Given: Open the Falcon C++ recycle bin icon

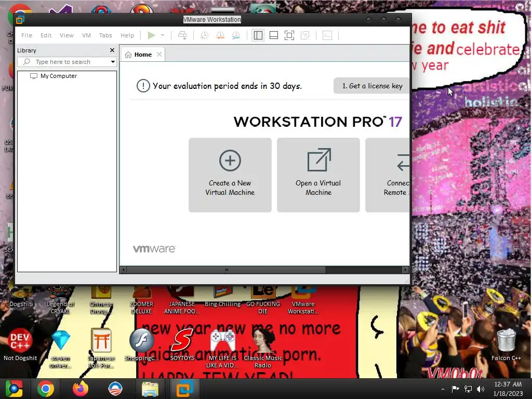Looking at the screenshot, I should (x=506, y=345).
